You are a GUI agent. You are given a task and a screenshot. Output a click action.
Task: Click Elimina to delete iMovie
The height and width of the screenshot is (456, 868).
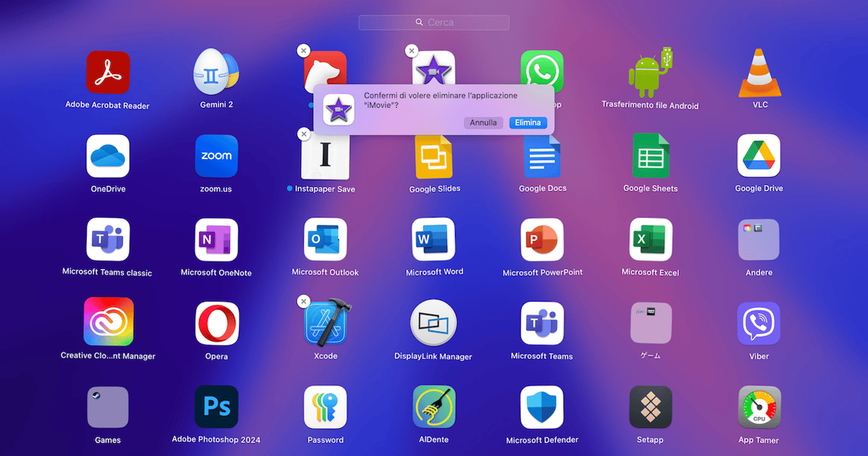[x=528, y=123]
